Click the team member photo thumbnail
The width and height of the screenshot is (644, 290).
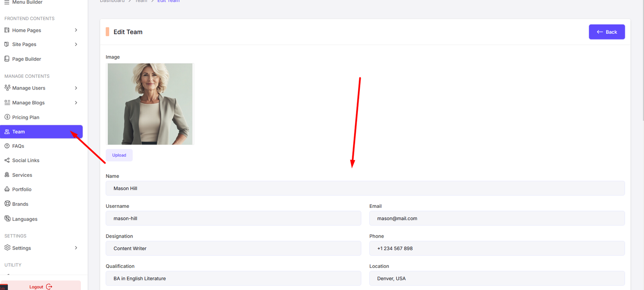pos(150,104)
